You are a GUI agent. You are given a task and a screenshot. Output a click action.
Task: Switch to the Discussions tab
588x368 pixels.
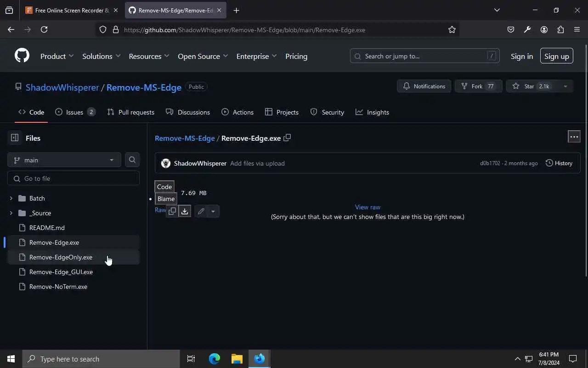pyautogui.click(x=188, y=112)
